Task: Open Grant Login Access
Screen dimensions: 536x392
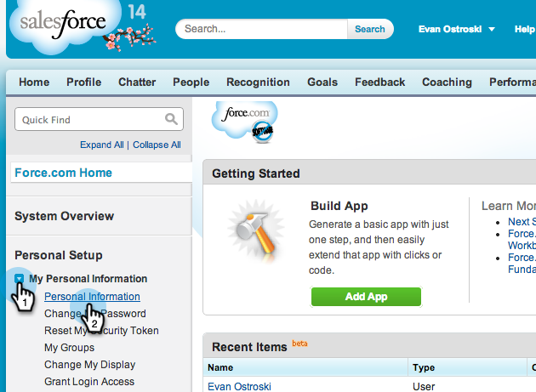Action: (89, 382)
